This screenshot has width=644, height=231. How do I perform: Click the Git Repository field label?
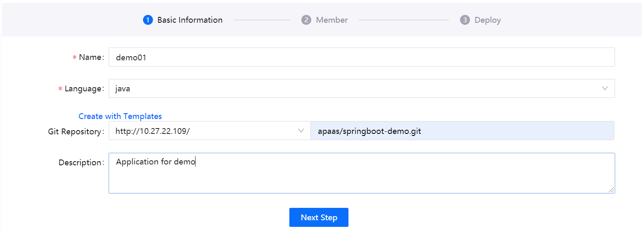[x=75, y=131]
